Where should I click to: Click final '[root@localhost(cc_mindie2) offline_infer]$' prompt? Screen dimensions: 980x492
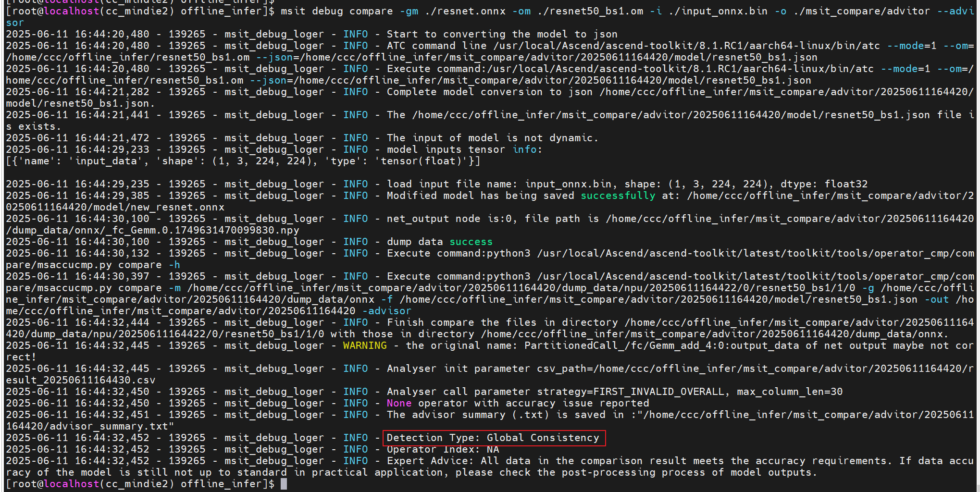(x=140, y=484)
